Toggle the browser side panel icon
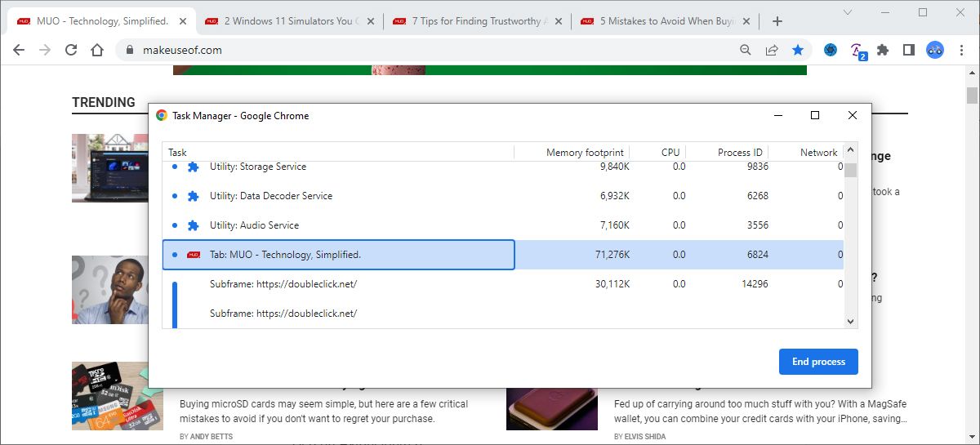 coord(909,50)
